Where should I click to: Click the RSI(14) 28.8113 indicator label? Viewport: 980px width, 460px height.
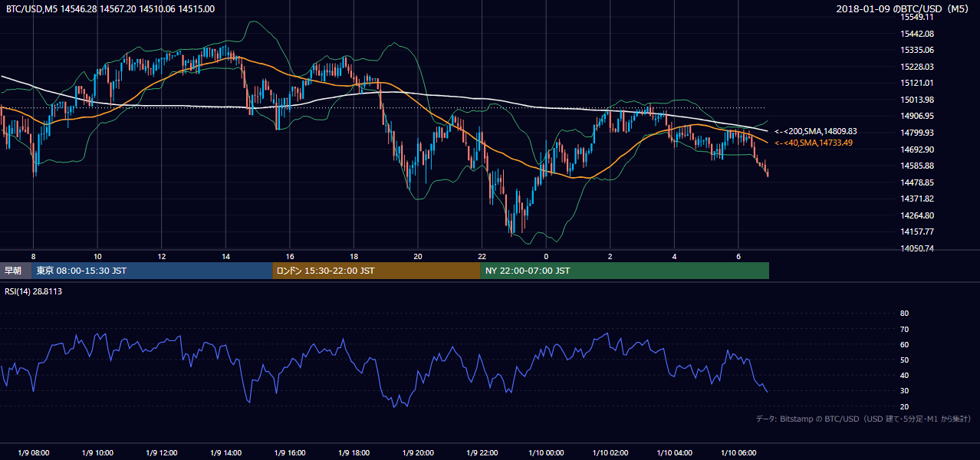[34, 291]
